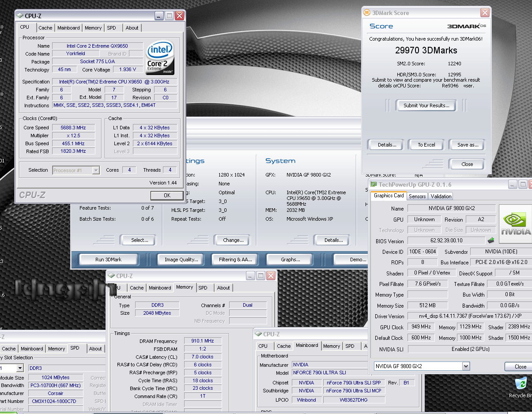Select the SPD tab in the top CPU-Z window

112,28
